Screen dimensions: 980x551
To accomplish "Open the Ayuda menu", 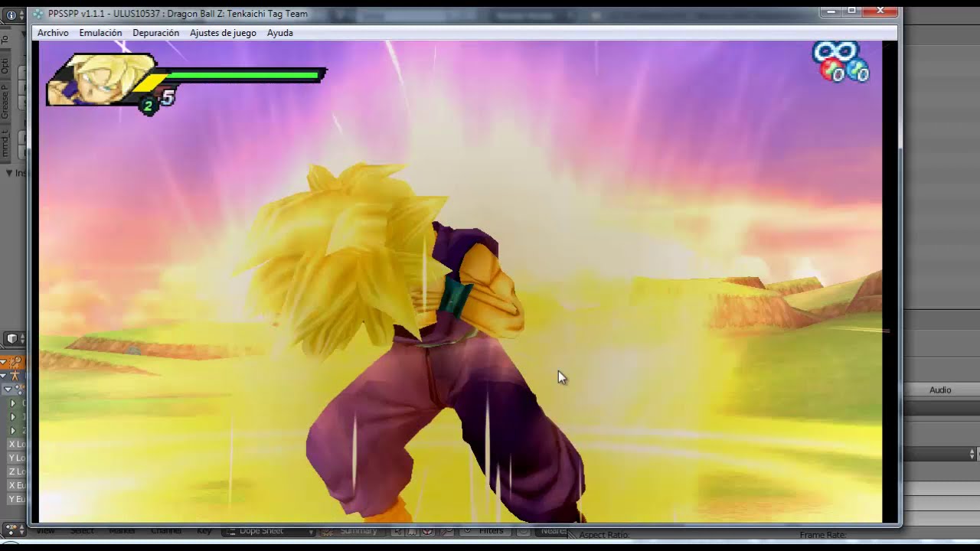I will pyautogui.click(x=279, y=33).
